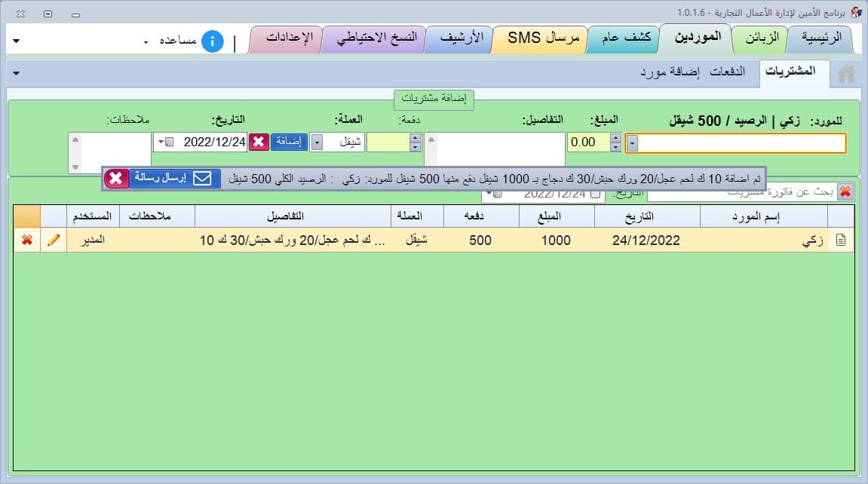Image resolution: width=868 pixels, height=484 pixels.
Task: Open document icon in the زكي row
Action: (x=841, y=240)
